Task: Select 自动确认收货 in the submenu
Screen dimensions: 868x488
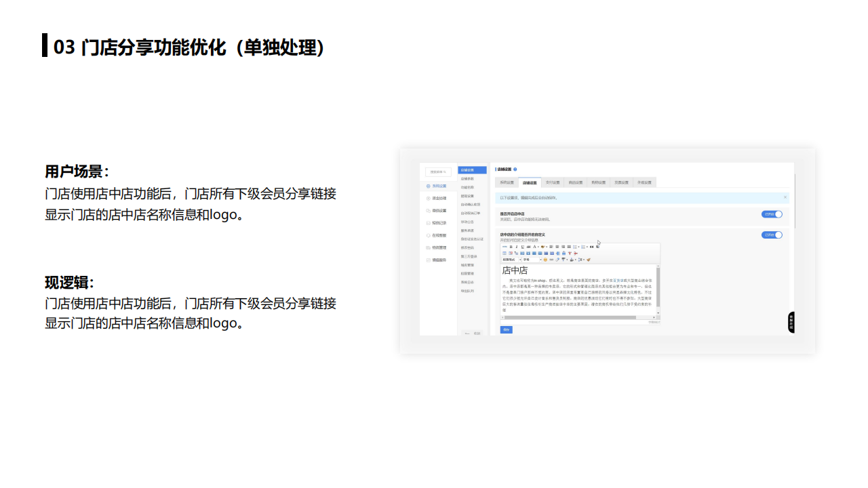Action: tap(471, 204)
